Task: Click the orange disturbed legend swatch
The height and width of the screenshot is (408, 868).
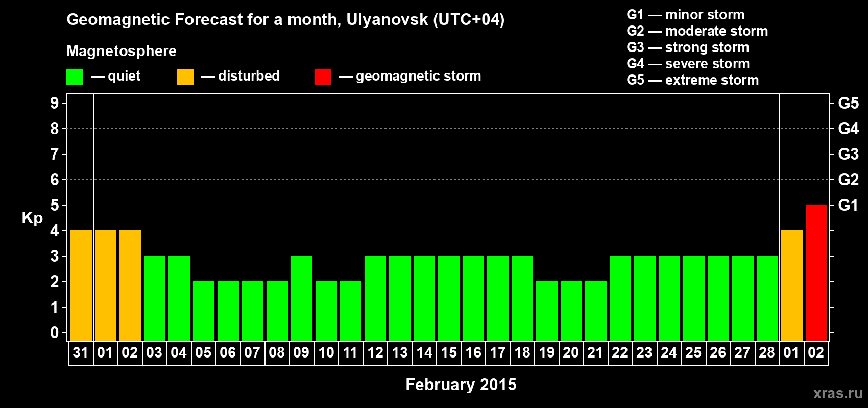Action: click(185, 77)
